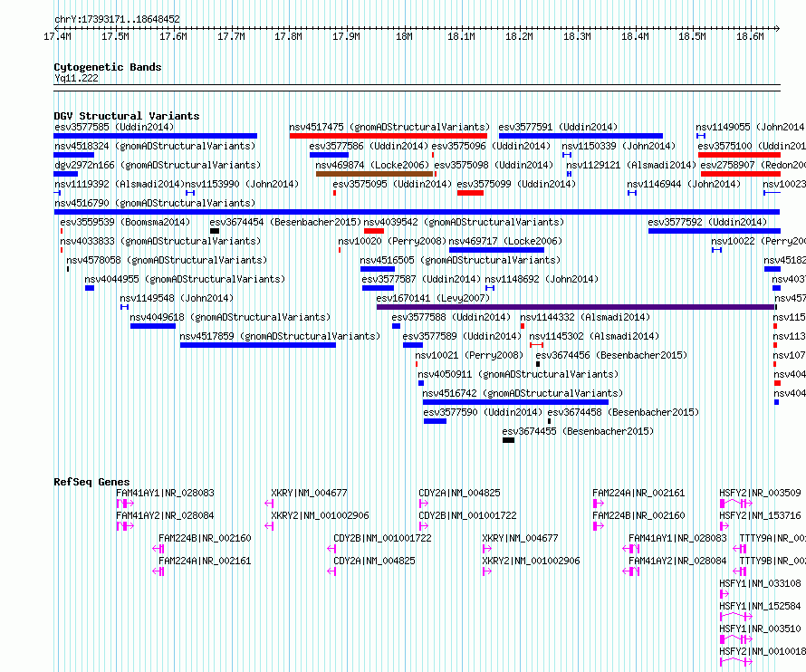This screenshot has width=806, height=672.
Task: Select esv3575096 (Uddin2014) label
Action: 491,146
